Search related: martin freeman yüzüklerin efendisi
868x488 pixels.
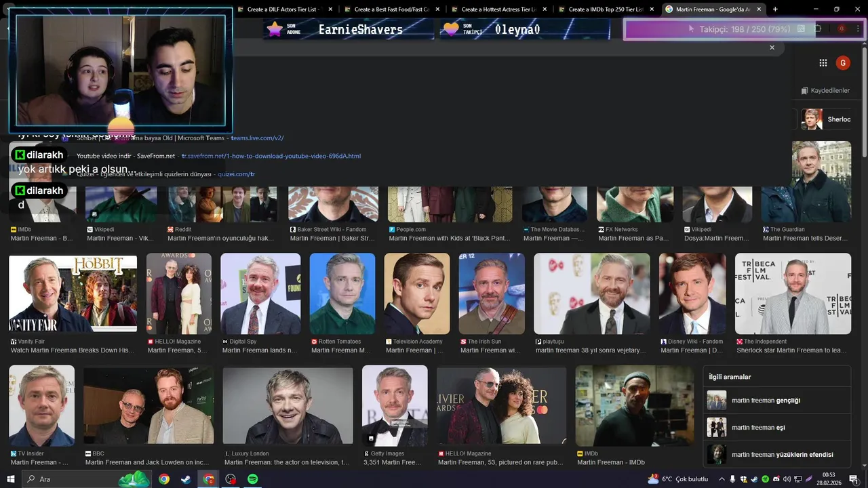[777, 455]
